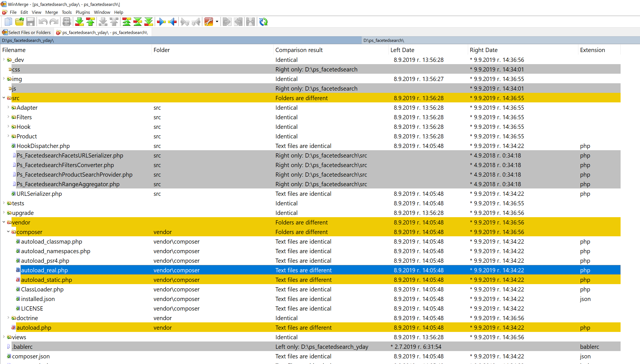Open the Options wrench icon
The width and height of the screenshot is (640, 364).
209,22
